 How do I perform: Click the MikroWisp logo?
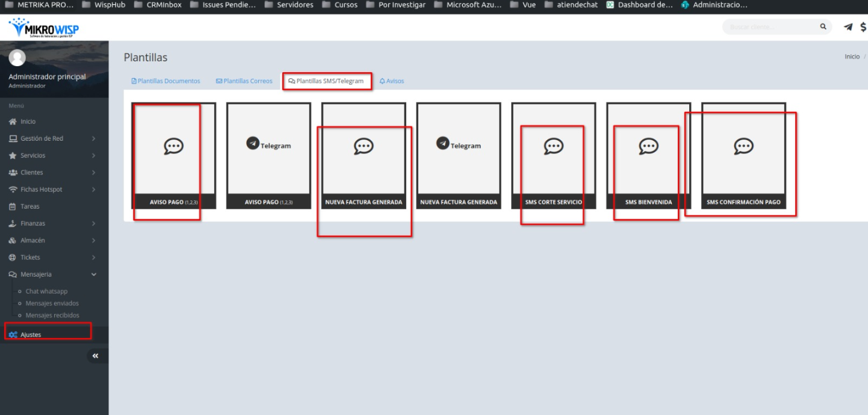[x=44, y=28]
